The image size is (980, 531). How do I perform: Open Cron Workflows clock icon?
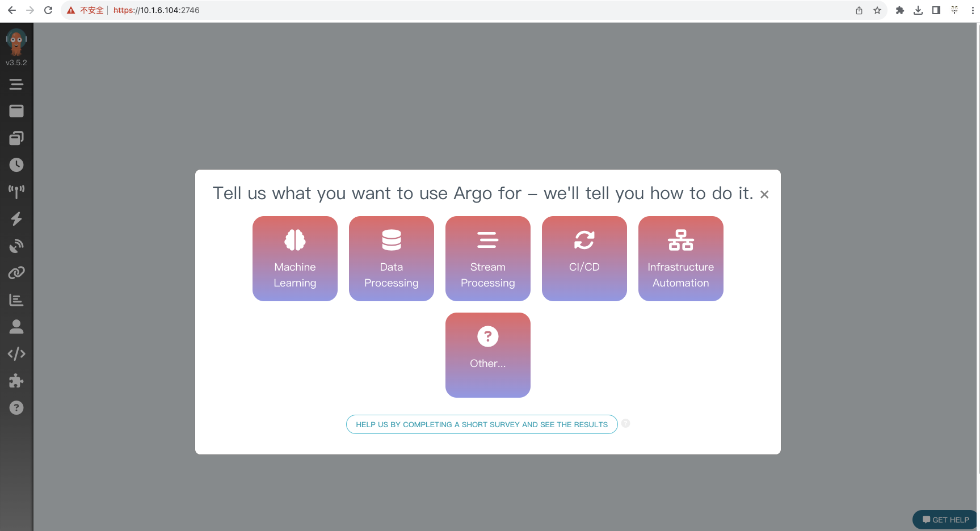[16, 165]
